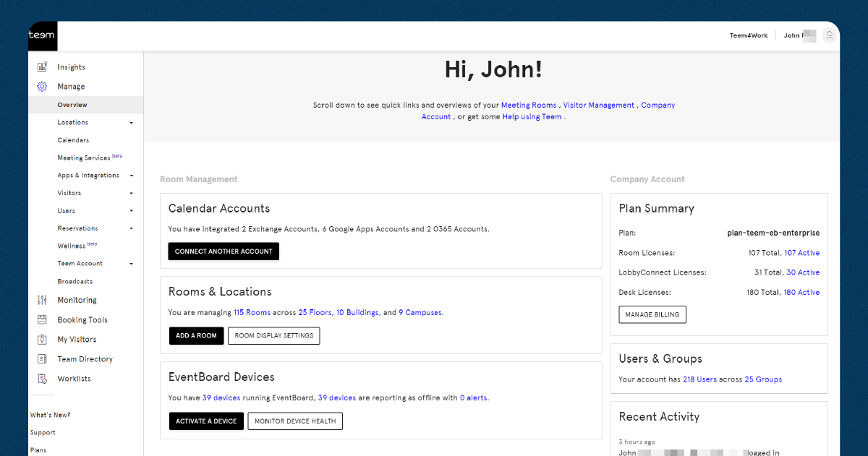
Task: Expand the Locations submenu arrow
Action: pyautogui.click(x=132, y=123)
